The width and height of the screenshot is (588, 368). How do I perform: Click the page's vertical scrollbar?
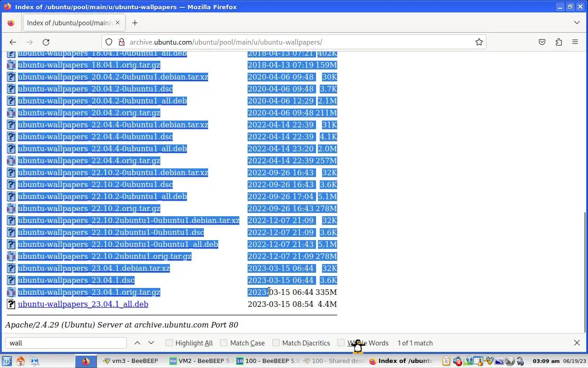tap(585, 271)
